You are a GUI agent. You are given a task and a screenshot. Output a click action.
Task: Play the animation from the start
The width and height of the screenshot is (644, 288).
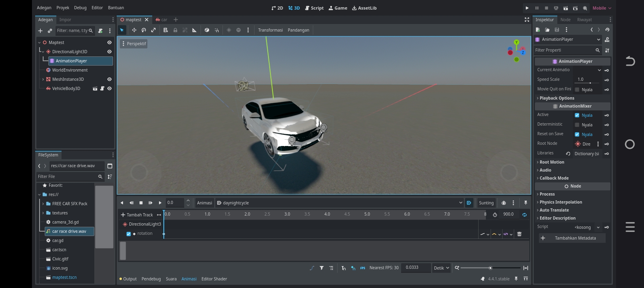click(x=150, y=203)
